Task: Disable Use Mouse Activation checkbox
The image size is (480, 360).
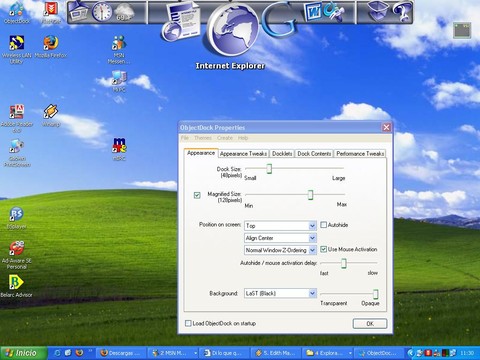Action: click(x=323, y=249)
